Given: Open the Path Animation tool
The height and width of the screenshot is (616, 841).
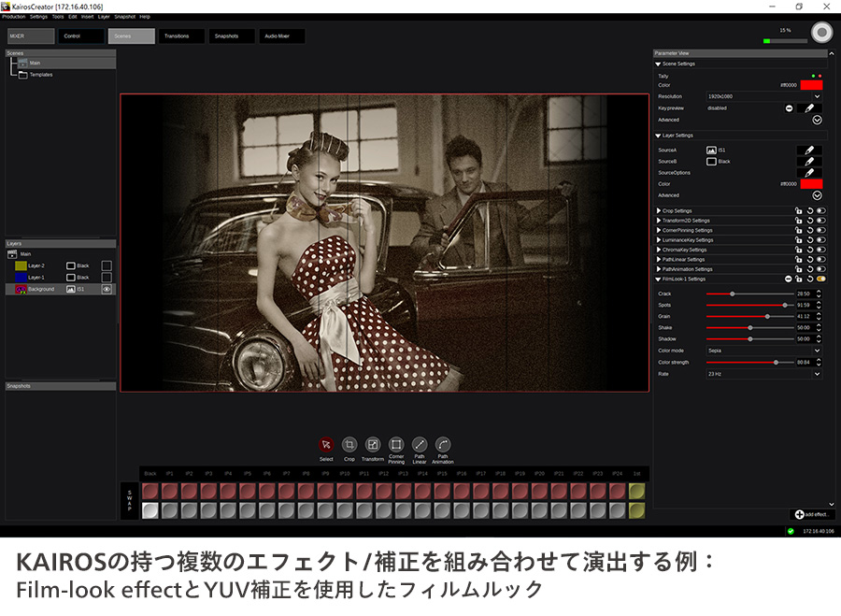Looking at the screenshot, I should tap(443, 445).
